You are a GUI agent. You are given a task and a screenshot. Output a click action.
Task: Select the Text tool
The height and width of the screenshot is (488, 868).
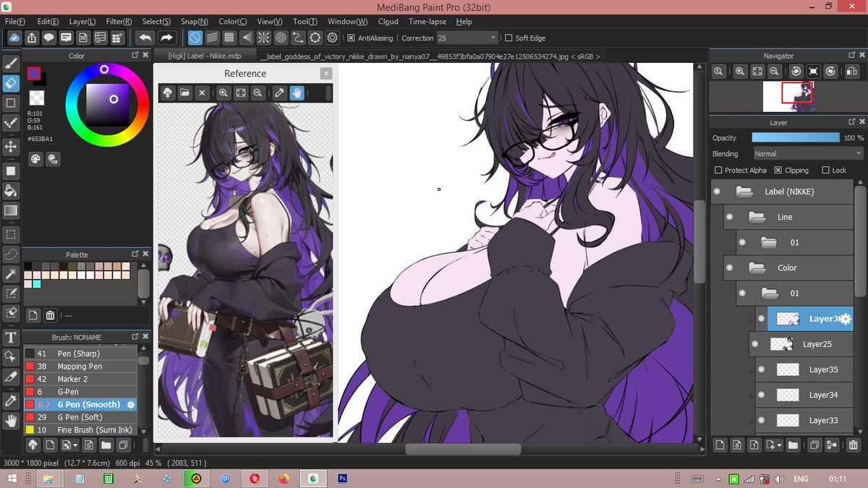[x=11, y=338]
